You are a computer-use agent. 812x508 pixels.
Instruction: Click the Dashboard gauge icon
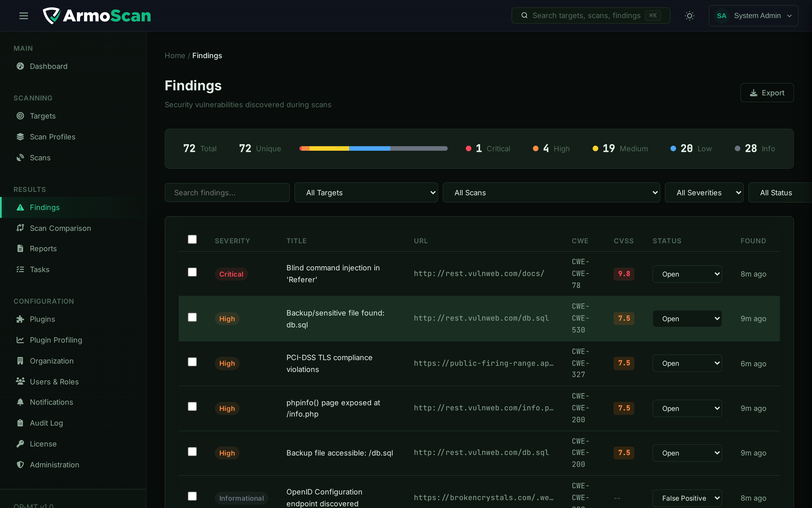click(x=20, y=66)
